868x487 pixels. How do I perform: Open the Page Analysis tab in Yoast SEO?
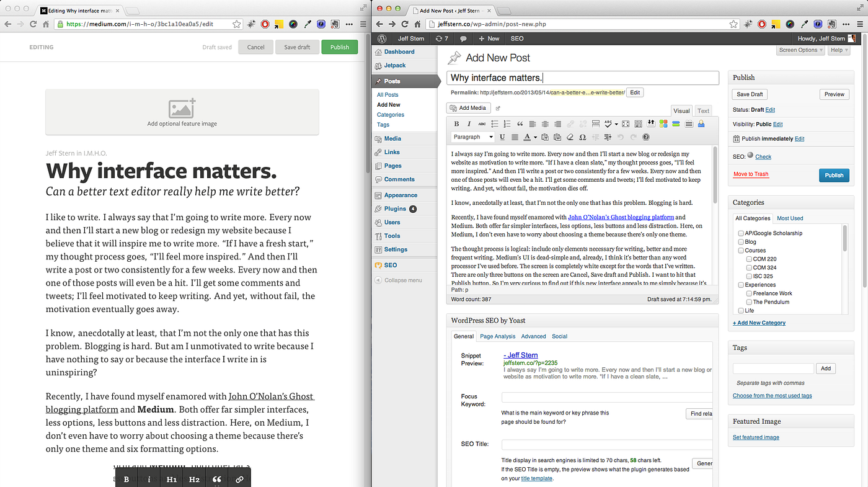(x=497, y=336)
